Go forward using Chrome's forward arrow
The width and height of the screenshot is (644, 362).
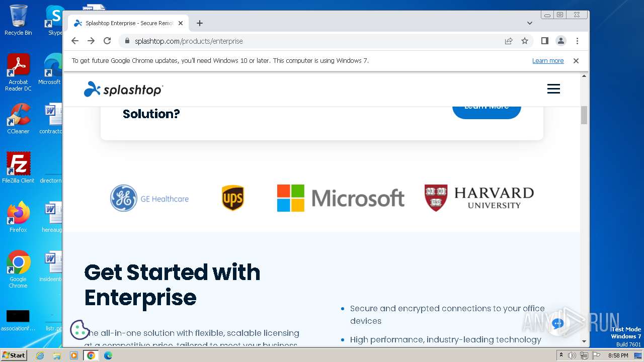91,41
